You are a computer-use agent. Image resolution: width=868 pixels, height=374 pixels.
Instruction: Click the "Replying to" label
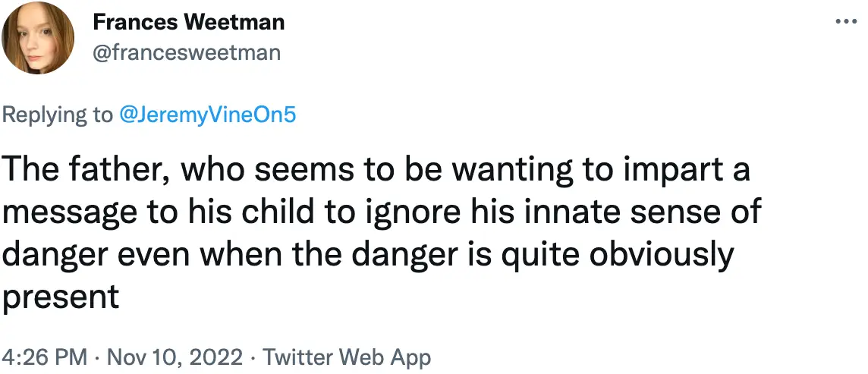(58, 115)
